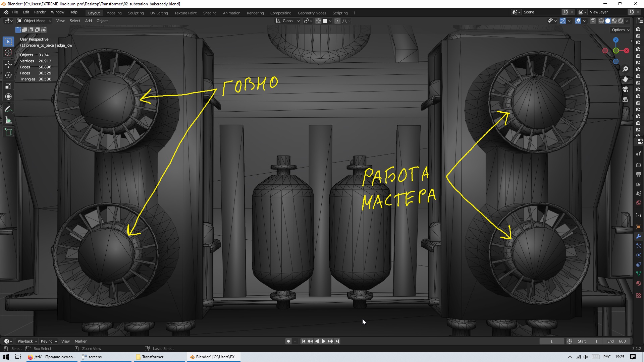Open the Object Mode dropdown
The width and height of the screenshot is (644, 362).
(35, 21)
